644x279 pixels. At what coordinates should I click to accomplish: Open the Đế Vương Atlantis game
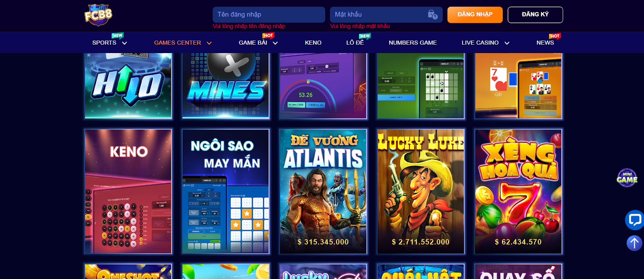323,191
